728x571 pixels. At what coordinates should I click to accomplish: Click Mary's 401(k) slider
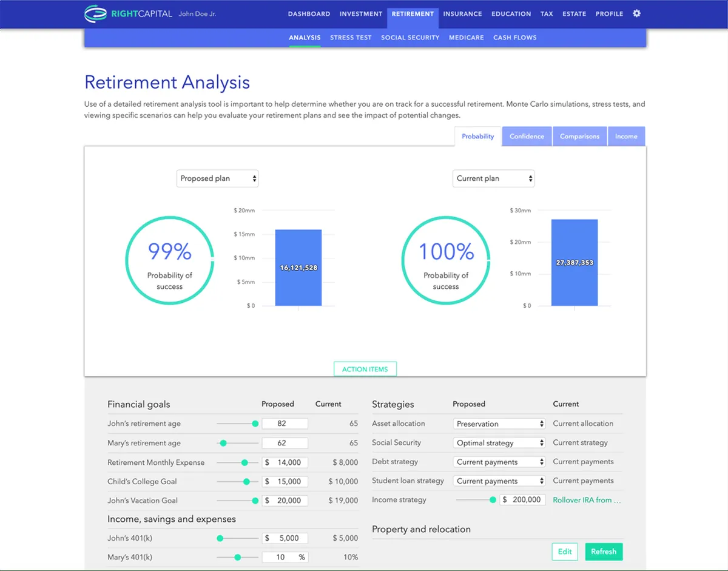237,557
